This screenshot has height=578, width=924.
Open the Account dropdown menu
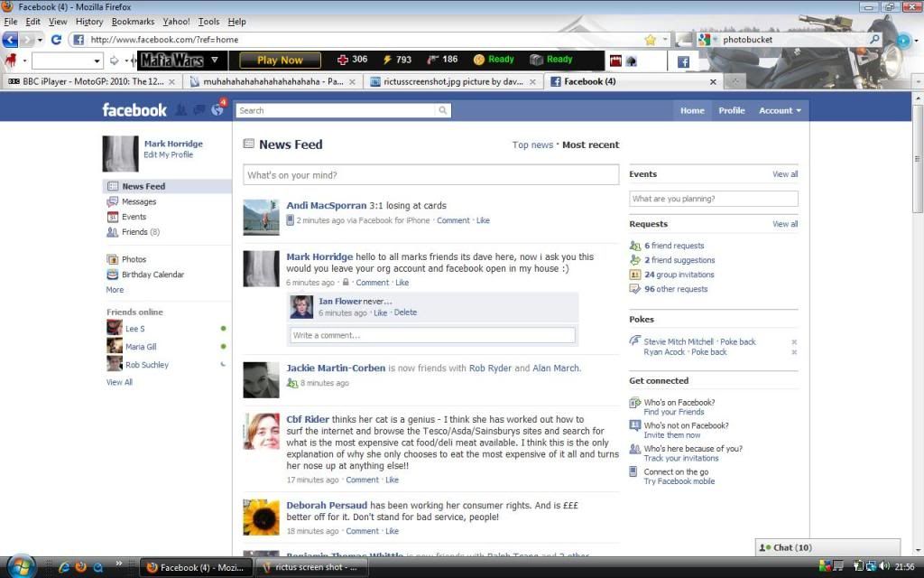click(780, 110)
